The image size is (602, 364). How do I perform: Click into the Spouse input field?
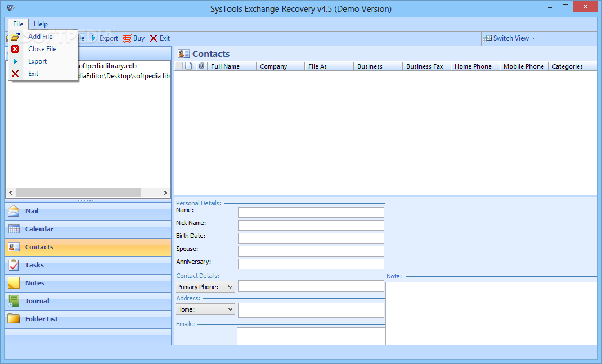311,251
